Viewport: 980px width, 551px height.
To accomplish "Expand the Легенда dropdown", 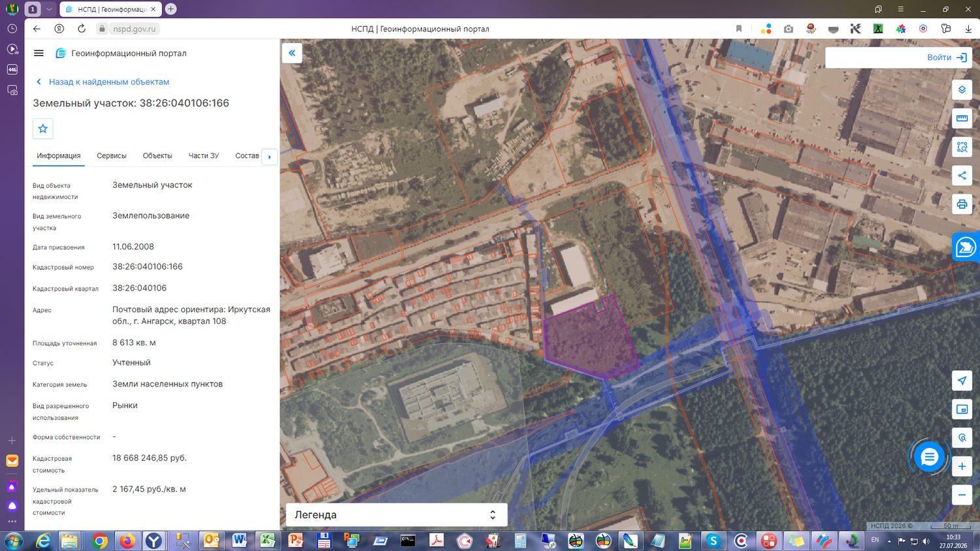I will [397, 514].
